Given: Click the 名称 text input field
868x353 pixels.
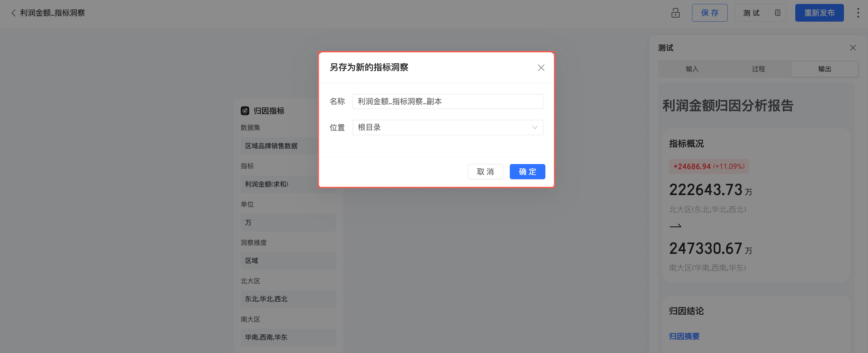Looking at the screenshot, I should point(447,101).
